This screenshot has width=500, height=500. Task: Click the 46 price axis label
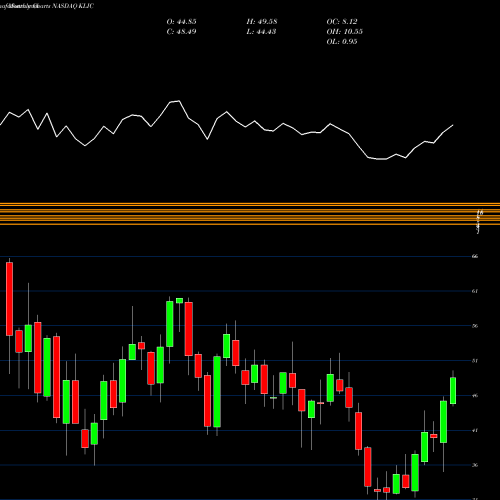pos(475,396)
